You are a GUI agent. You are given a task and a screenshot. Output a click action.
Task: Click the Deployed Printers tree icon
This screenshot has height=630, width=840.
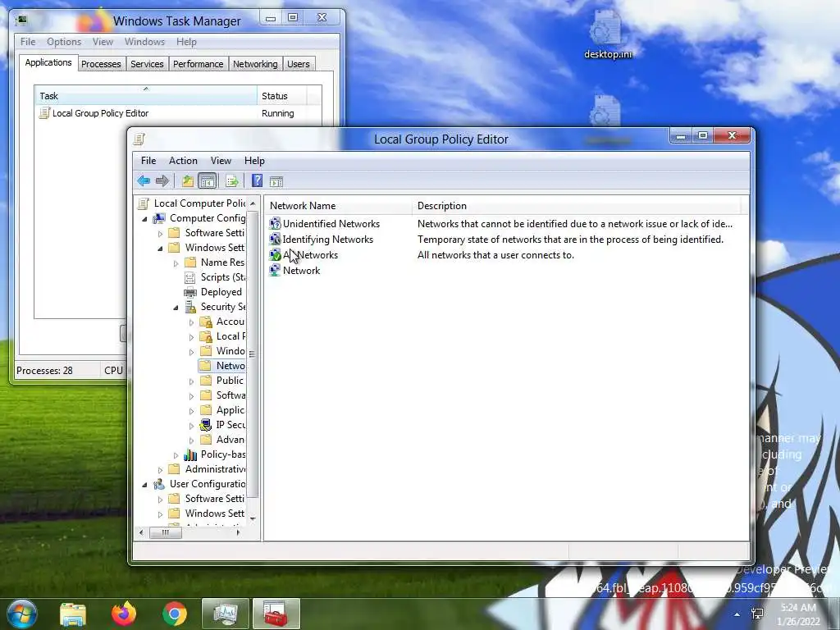[x=190, y=292]
